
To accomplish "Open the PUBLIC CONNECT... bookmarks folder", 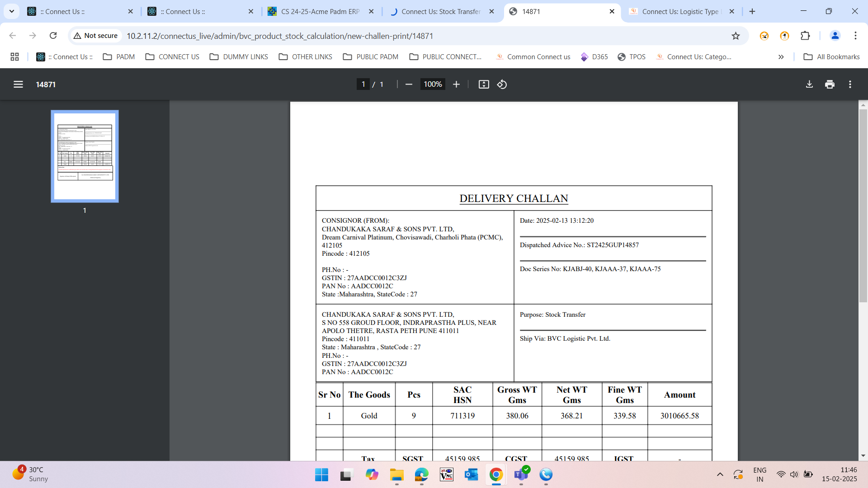I will click(446, 56).
